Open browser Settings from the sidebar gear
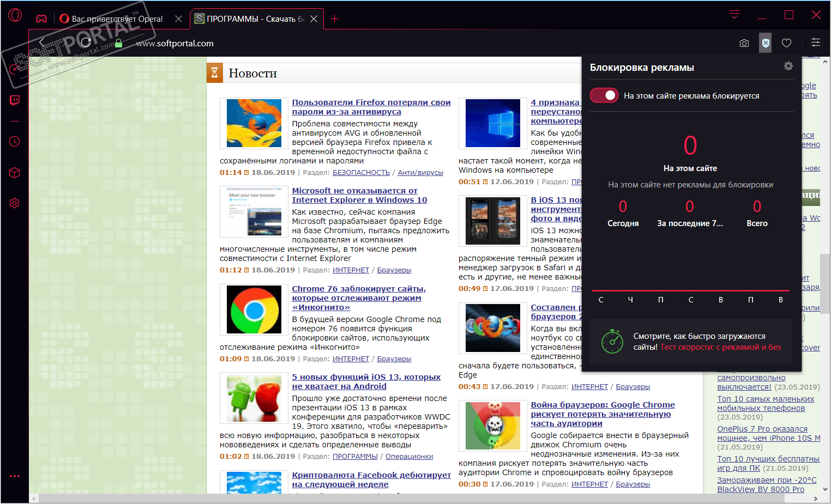Screen dimensions: 831x504 [15, 203]
